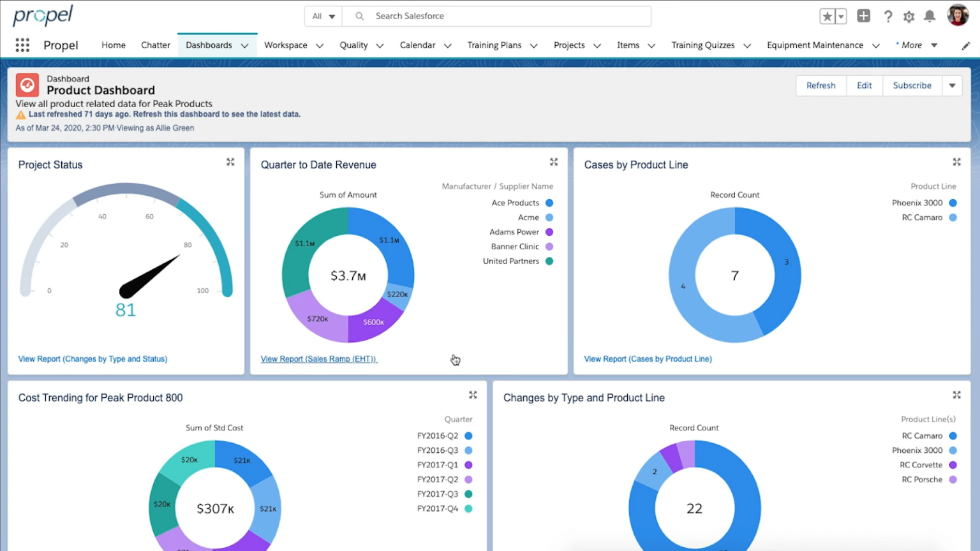Viewport: 980px width, 551px height.
Task: Open the Setup gear icon
Action: pos(909,17)
